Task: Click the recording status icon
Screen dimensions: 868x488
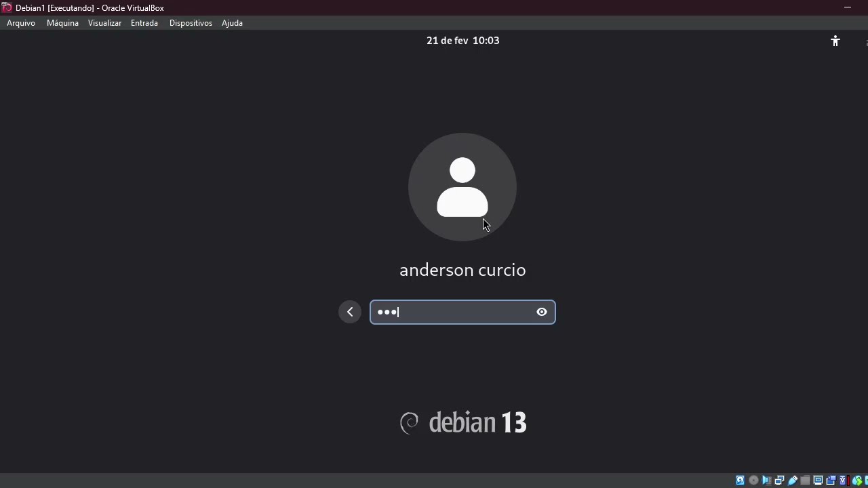Action: pyautogui.click(x=831, y=481)
